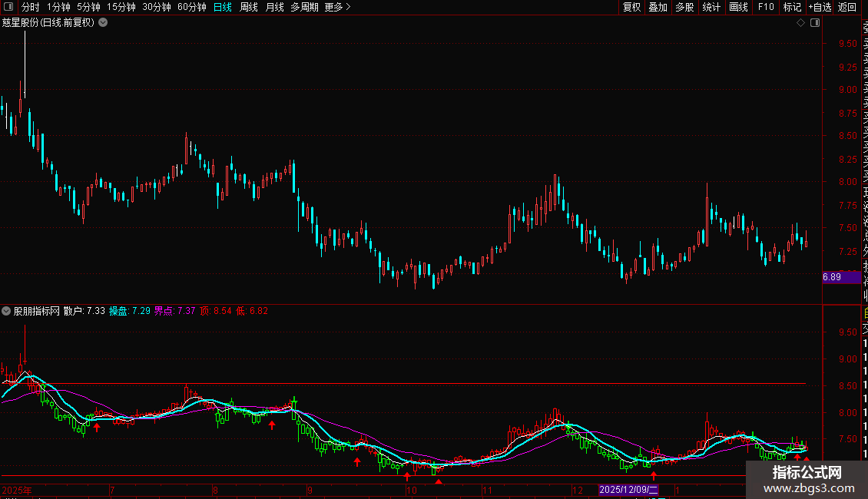The height and width of the screenshot is (499, 868).
Task: Click the diamond marker icon above chart
Action: pyautogui.click(x=800, y=23)
